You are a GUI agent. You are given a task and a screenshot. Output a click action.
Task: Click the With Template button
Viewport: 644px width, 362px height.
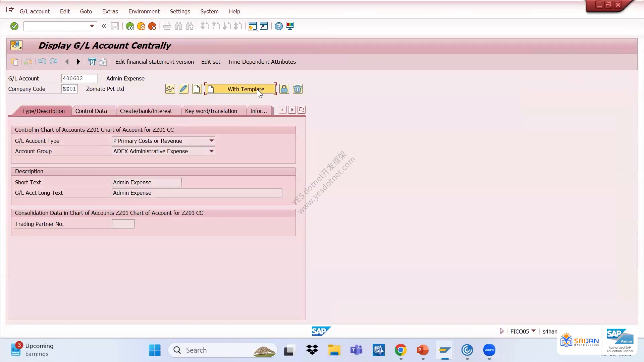coord(240,89)
